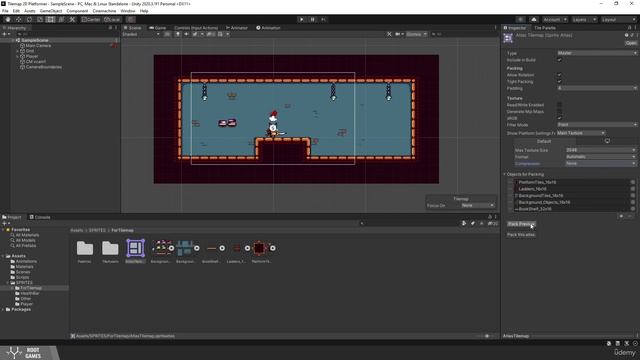Toggle sRGB checkbox
This screenshot has width=640, height=360.
coord(560,118)
